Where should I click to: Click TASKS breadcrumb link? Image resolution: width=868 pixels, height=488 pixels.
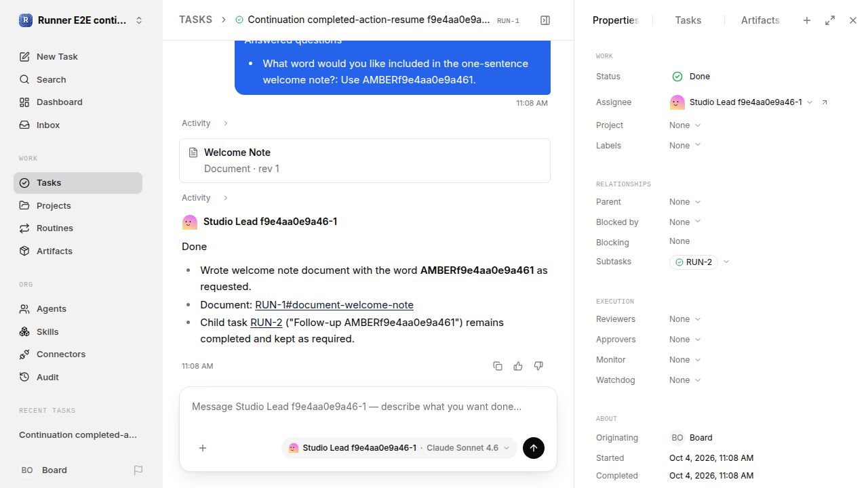point(195,20)
